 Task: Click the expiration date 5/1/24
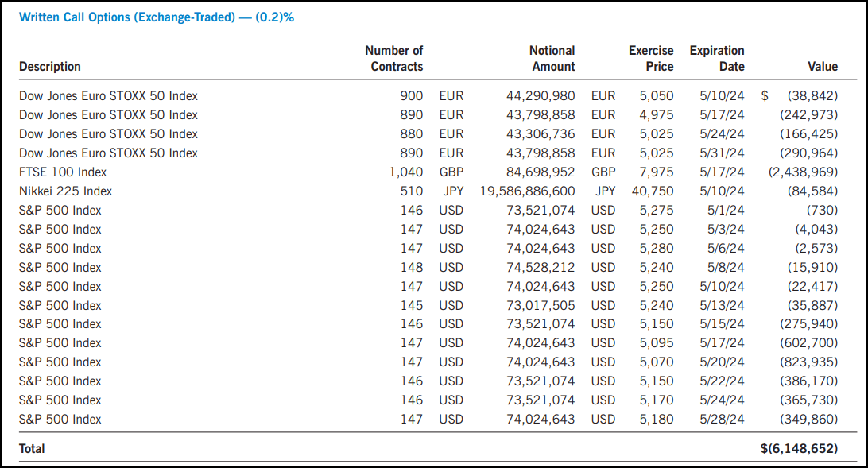[725, 210]
